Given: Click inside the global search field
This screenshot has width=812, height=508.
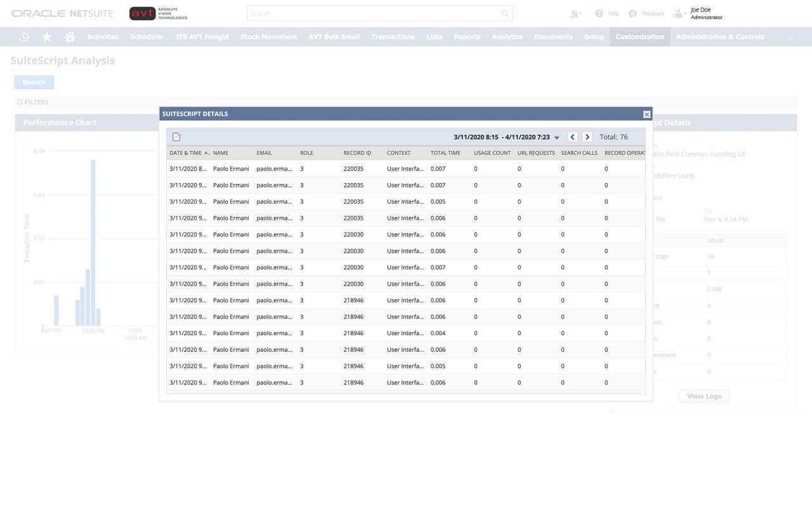Looking at the screenshot, I should (374, 13).
